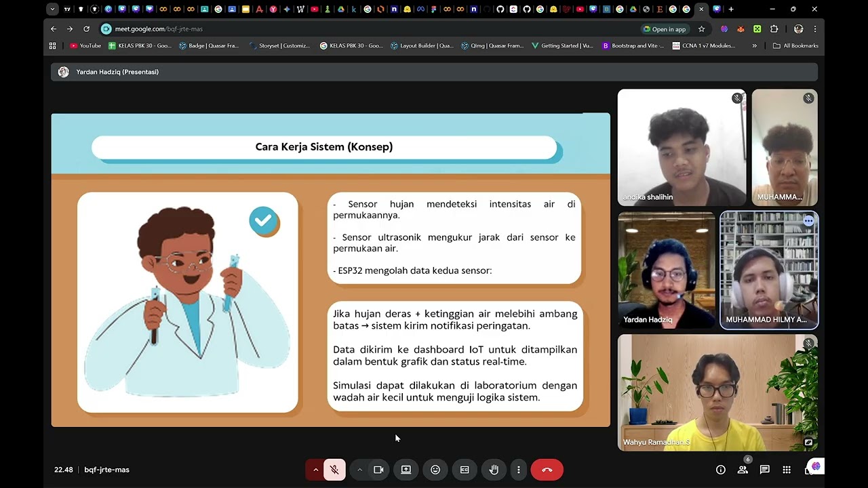Unmute the microphone in Meet toolbar
The height and width of the screenshot is (488, 868).
coord(334,470)
